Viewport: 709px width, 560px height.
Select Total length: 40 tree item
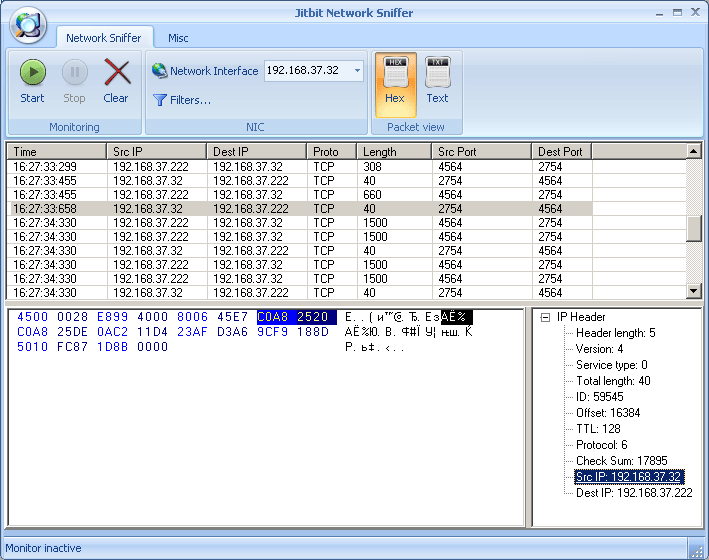coord(613,381)
